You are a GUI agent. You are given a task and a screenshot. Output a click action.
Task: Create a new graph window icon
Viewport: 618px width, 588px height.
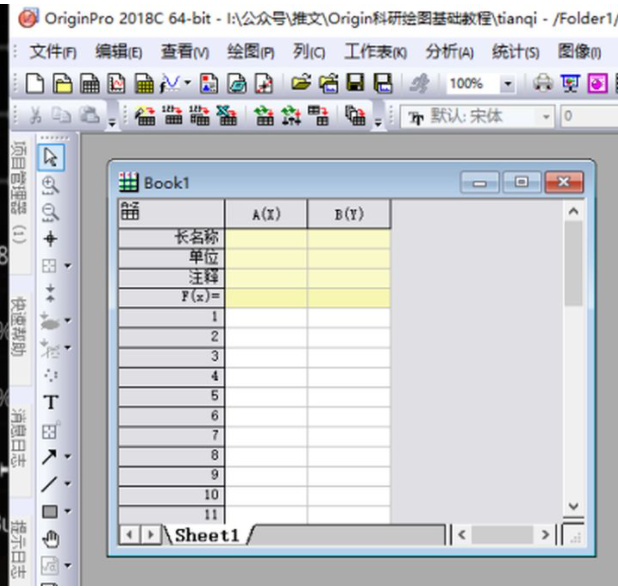(117, 84)
